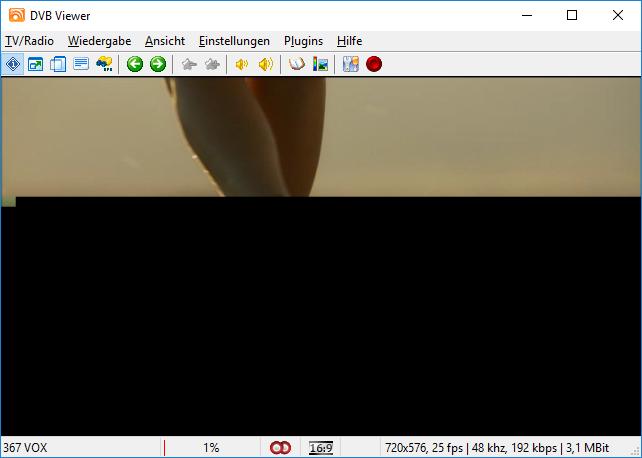Minimize the DVB Viewer window
The image size is (642, 458).
tap(527, 16)
